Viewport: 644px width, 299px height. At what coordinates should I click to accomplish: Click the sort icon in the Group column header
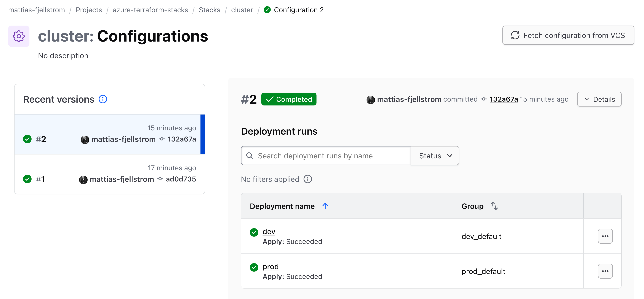pyautogui.click(x=494, y=206)
